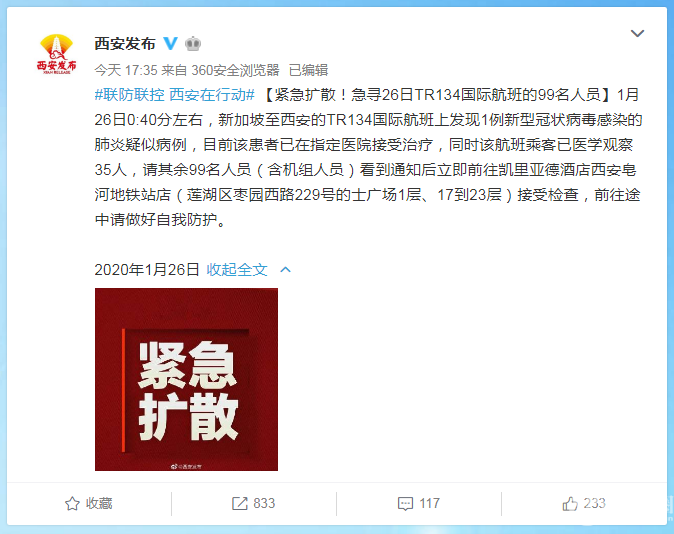This screenshot has width=674, height=534.
Task: Click the thumbs-up like icon
Action: coord(570,503)
